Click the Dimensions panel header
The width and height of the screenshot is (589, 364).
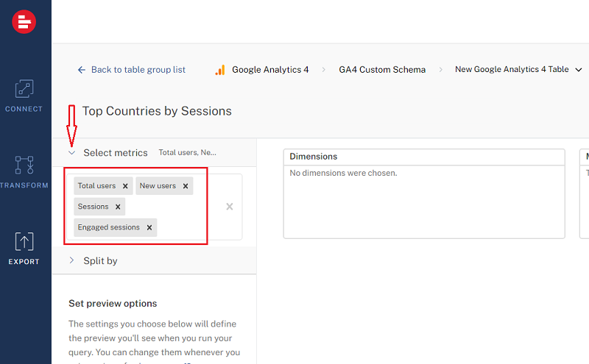click(x=424, y=157)
